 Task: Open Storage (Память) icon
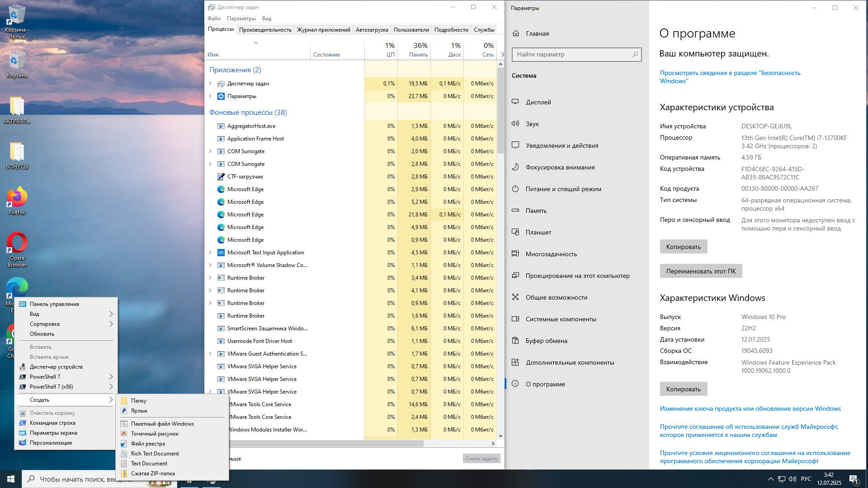point(515,210)
